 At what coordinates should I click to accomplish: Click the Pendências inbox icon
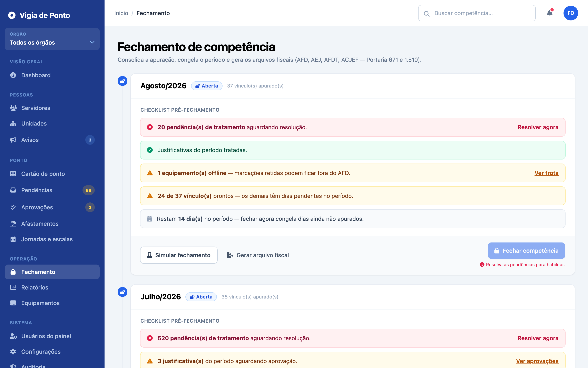[x=13, y=190]
